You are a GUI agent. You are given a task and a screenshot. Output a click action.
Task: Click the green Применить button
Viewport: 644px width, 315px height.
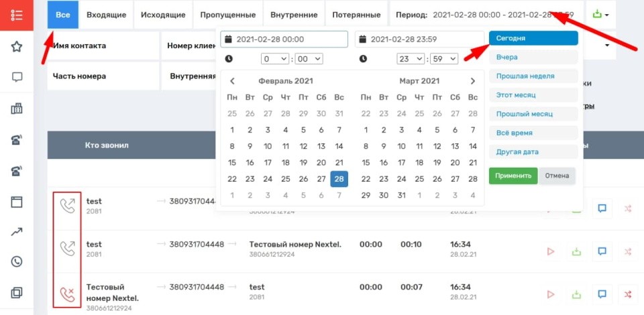click(513, 176)
